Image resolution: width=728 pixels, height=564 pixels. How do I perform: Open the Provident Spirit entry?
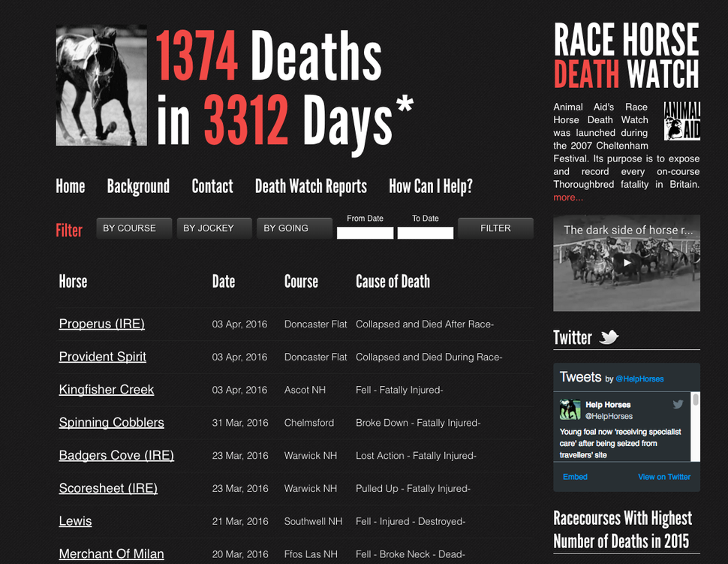103,356
